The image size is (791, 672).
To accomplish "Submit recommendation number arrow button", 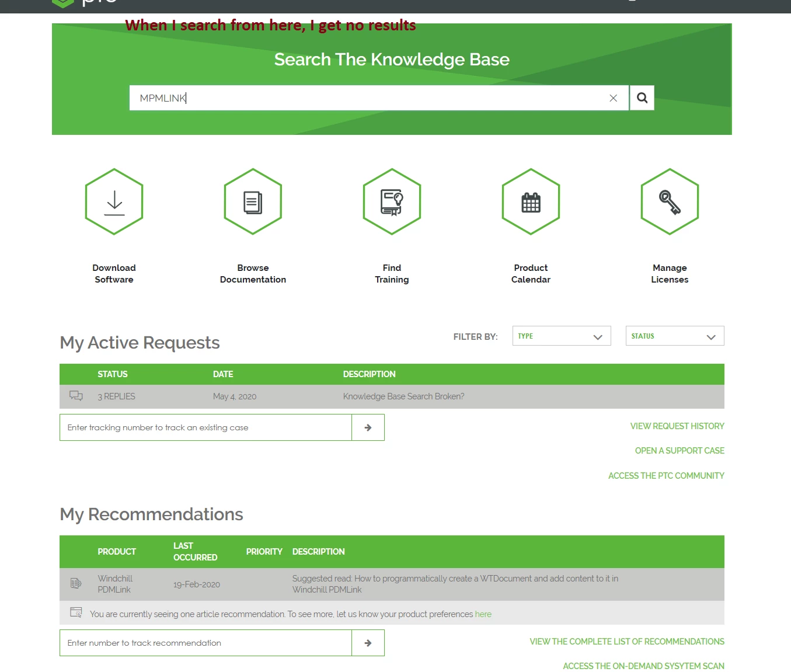I will [368, 643].
